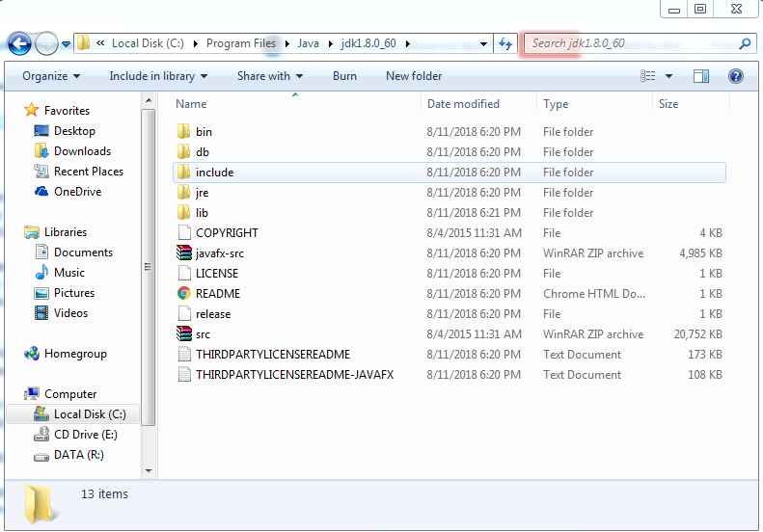
Task: Open Help with the question mark icon
Action: point(735,76)
